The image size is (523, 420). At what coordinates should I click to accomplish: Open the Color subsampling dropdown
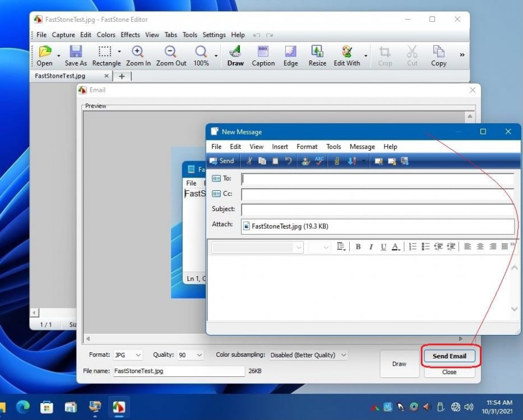308,355
